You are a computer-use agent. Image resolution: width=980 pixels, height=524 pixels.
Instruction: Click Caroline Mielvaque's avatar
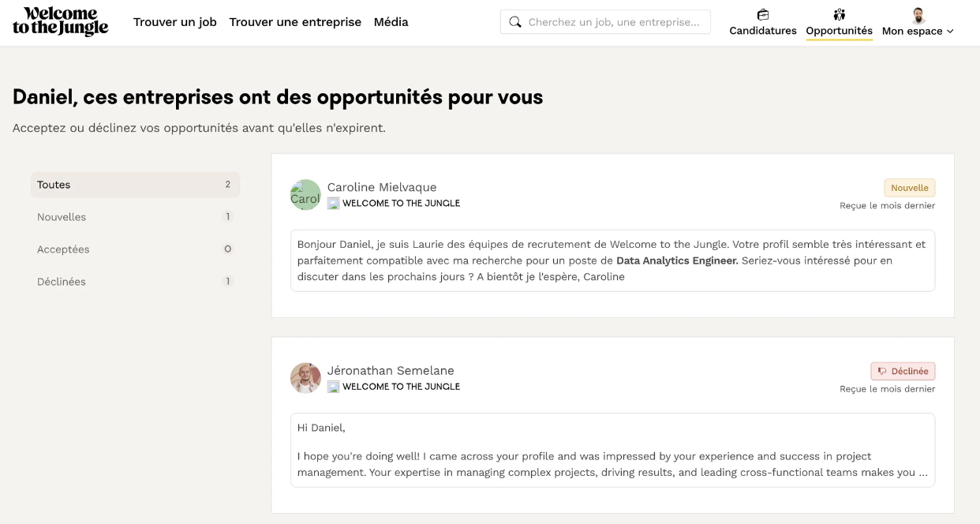click(305, 195)
